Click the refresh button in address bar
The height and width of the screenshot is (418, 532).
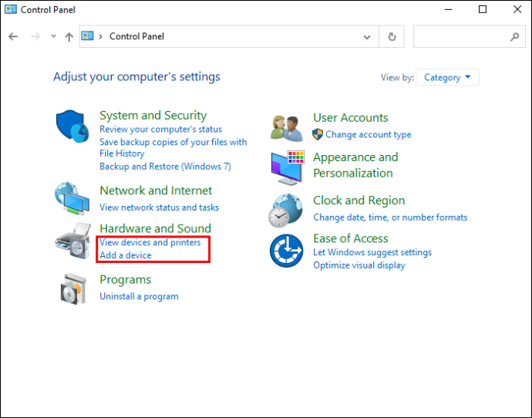(392, 36)
